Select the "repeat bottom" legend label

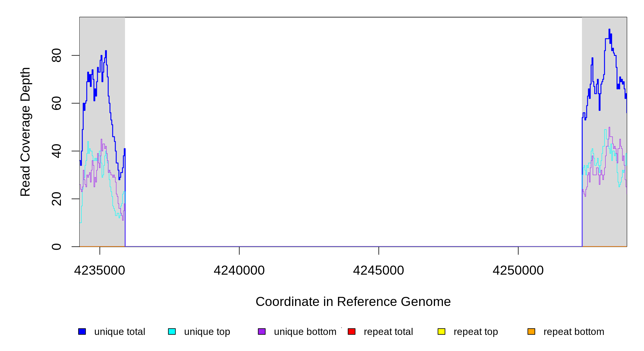click(574, 332)
